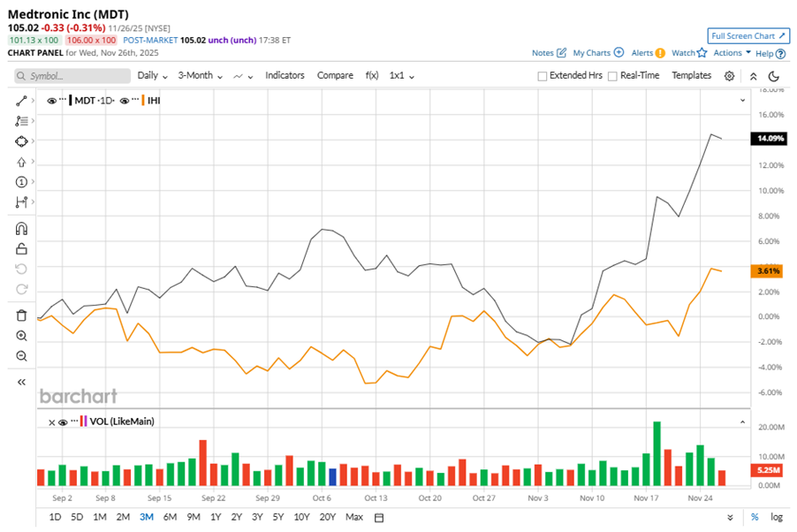797x532 pixels.
Task: Open the measure and range tool
Action: pyautogui.click(x=21, y=201)
